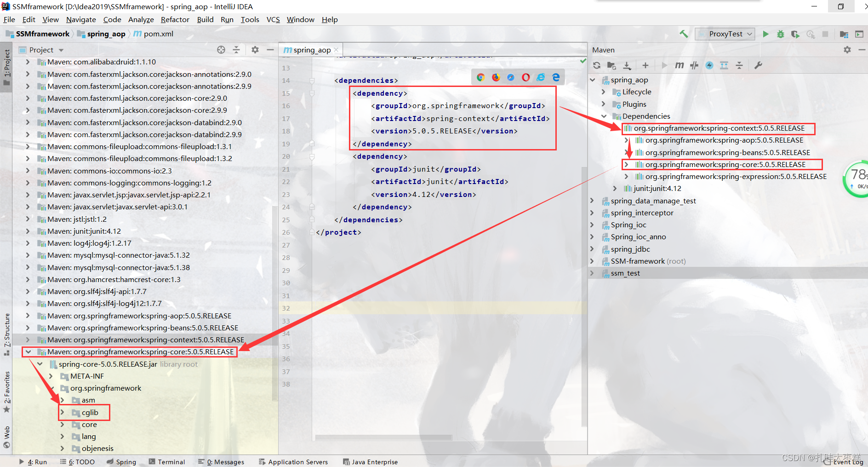The image size is (868, 467).
Task: Collapse the Dependencies node in Maven
Action: [604, 116]
